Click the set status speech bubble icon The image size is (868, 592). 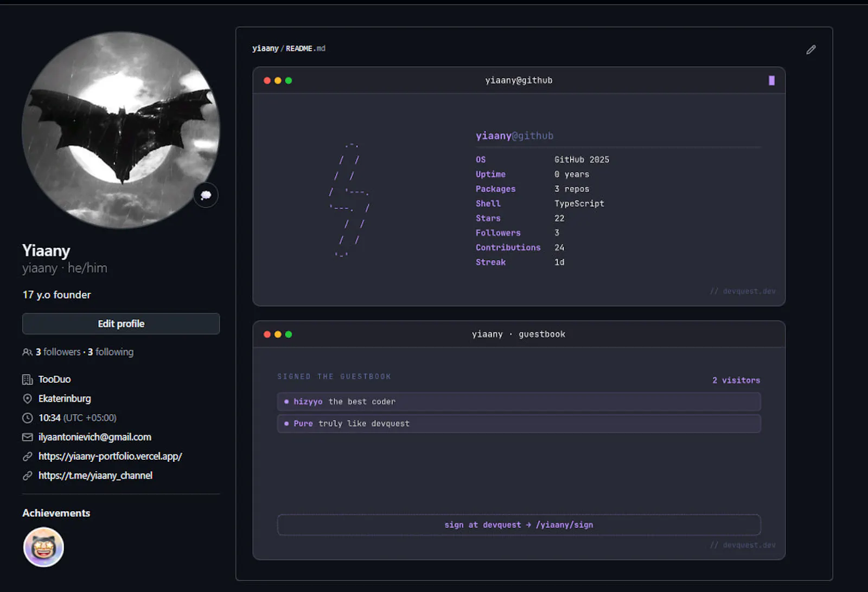[206, 195]
